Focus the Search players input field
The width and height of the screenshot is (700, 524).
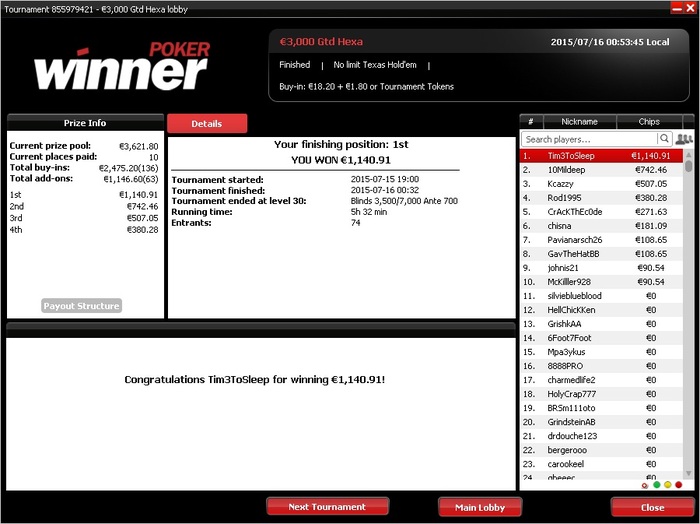point(589,139)
